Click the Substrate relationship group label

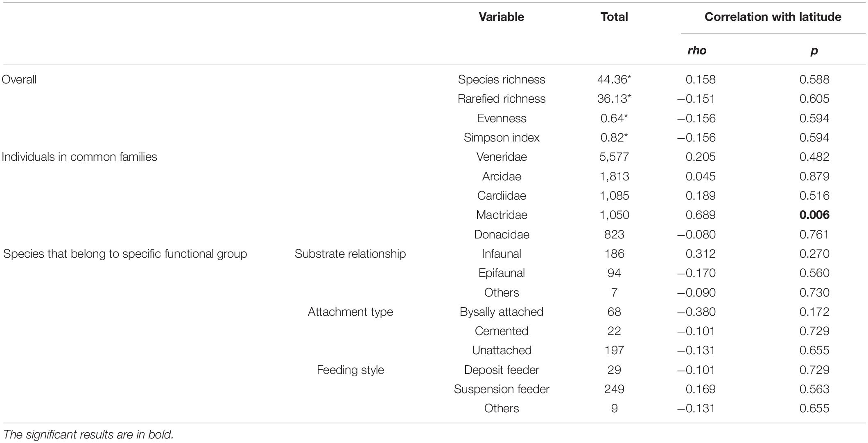tap(350, 254)
